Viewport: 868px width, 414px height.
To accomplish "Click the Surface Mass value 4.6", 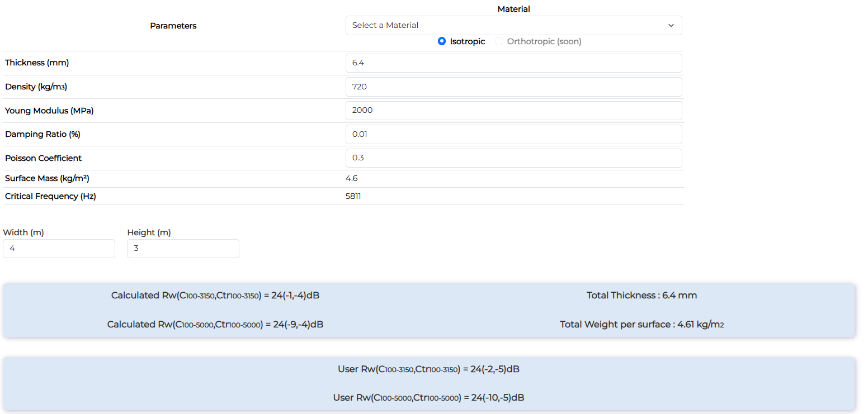I will pos(352,179).
